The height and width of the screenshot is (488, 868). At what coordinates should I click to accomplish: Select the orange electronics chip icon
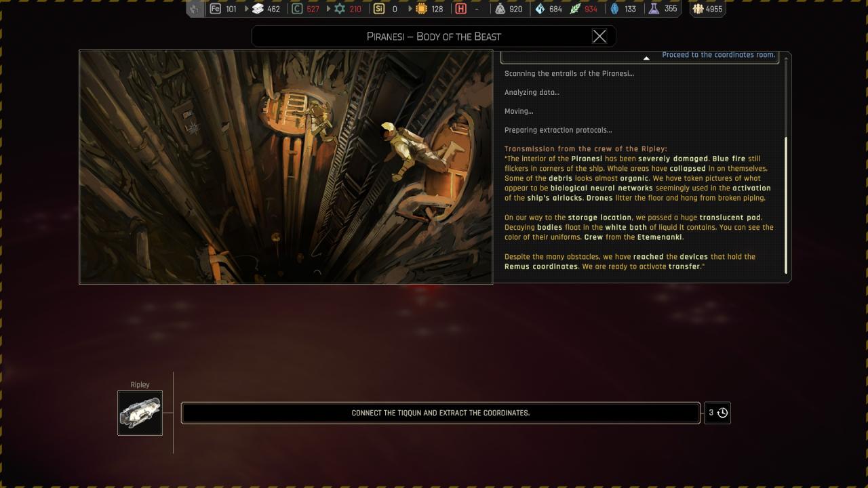click(x=421, y=9)
